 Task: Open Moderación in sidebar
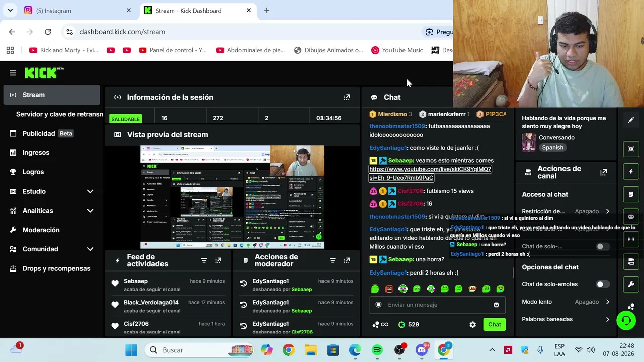click(x=51, y=230)
